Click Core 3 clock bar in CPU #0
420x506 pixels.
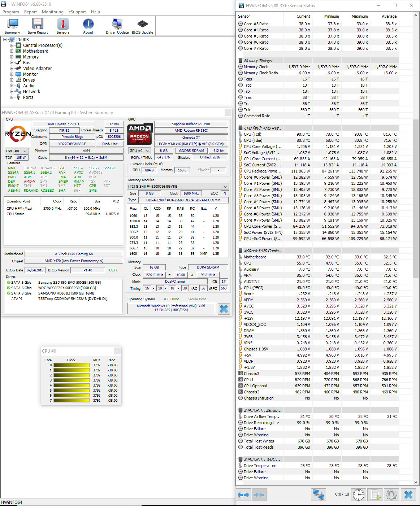[72, 380]
